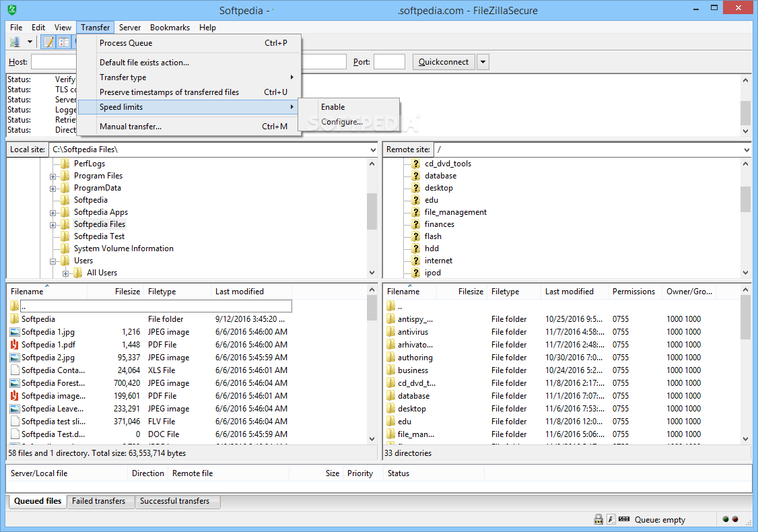
Task: Expand the All Users tree node
Action: [65, 273]
